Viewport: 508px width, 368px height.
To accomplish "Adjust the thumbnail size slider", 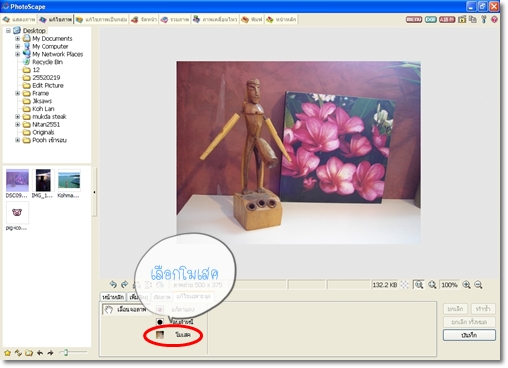I will [66, 352].
